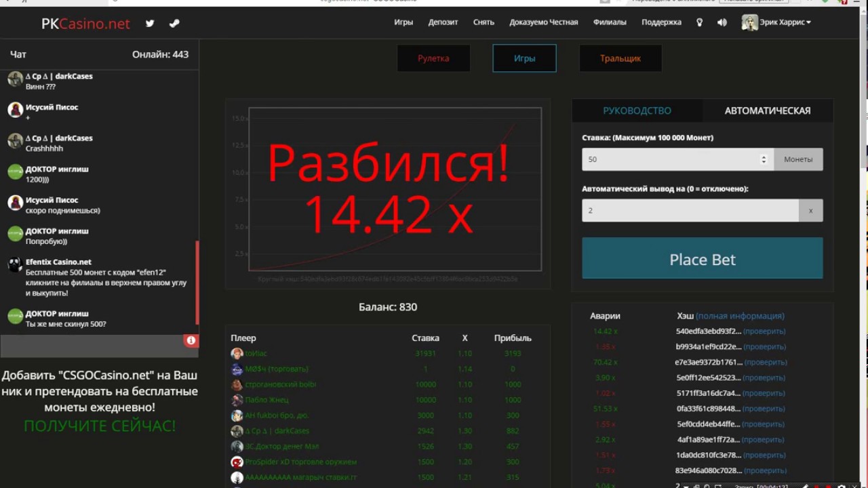Open the Депозит menu item
The image size is (868, 488).
pos(443,22)
